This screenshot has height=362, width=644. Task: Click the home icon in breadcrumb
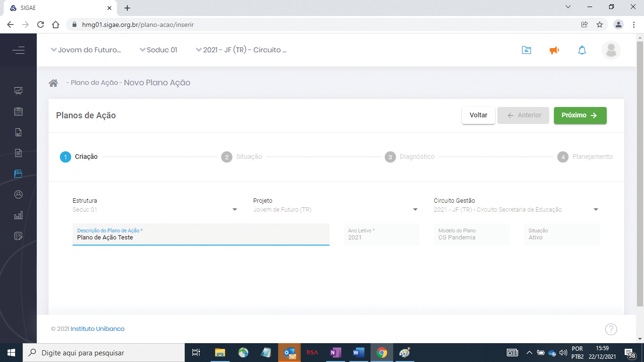[x=53, y=83]
